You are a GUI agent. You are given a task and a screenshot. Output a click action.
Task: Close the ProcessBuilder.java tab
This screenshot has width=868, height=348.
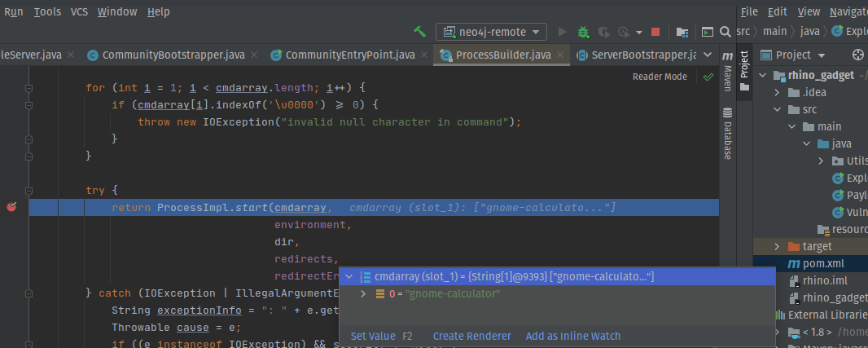[x=560, y=55]
